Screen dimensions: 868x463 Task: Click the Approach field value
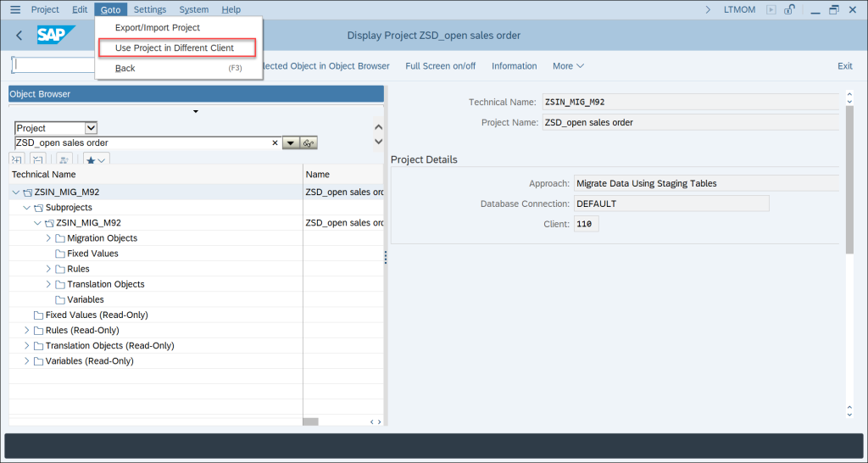pyautogui.click(x=706, y=183)
